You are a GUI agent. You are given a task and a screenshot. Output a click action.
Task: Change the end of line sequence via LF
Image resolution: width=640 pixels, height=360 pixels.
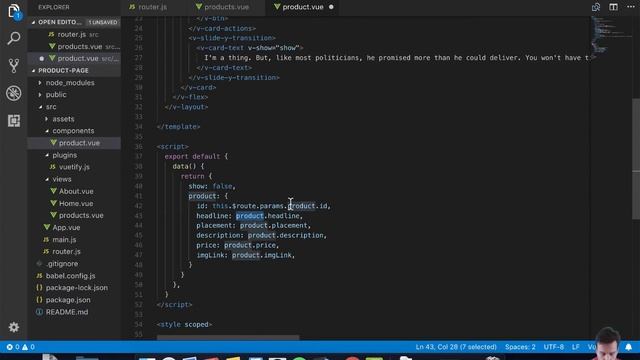[576, 347]
